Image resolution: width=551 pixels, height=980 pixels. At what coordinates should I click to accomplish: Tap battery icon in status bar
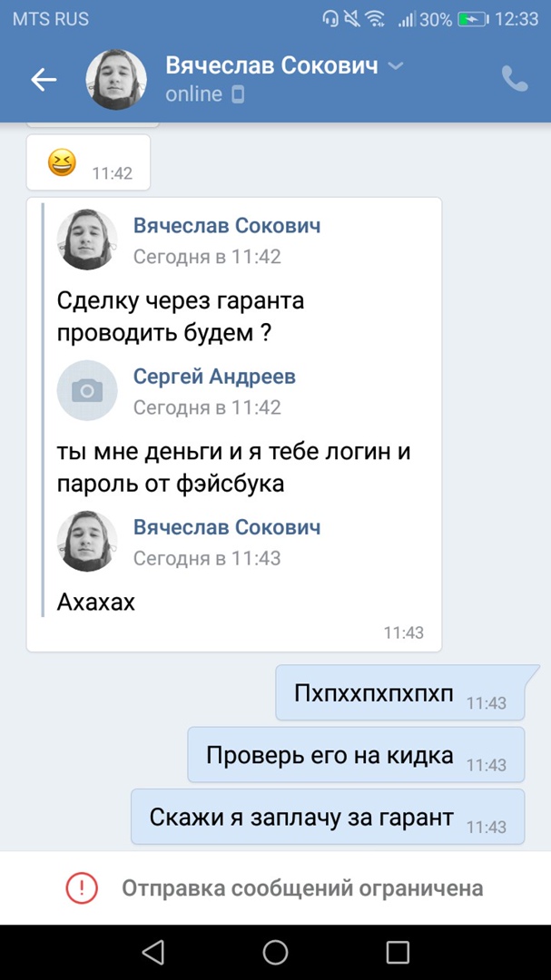[472, 19]
